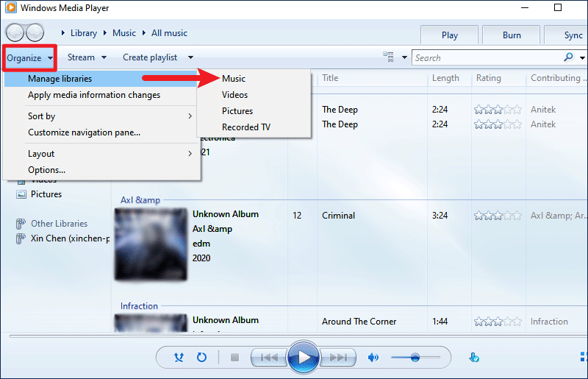Click the Axl &amp album art thumbnail
588x379 pixels.
point(151,244)
